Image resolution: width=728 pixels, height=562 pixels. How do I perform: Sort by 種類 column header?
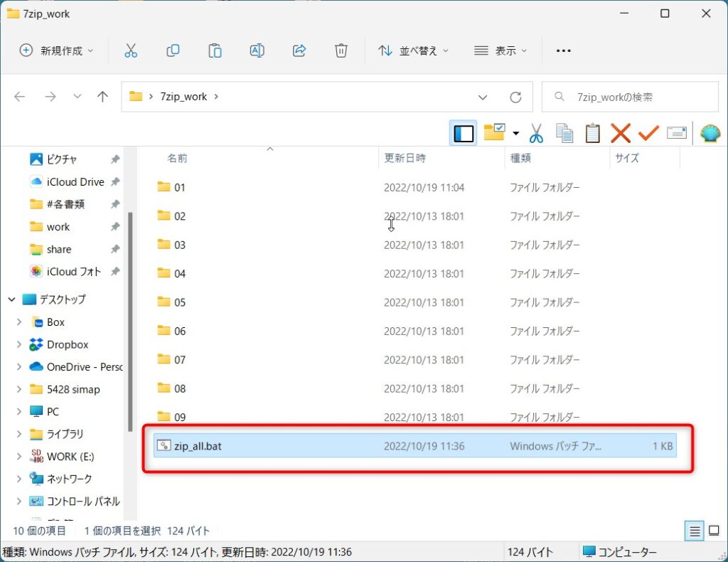point(520,159)
